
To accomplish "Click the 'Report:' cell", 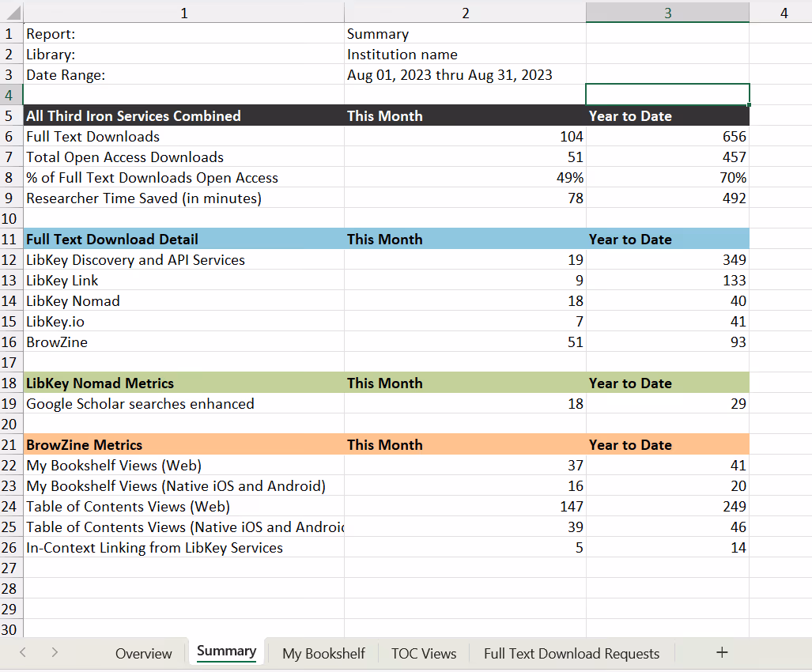I will 184,34.
